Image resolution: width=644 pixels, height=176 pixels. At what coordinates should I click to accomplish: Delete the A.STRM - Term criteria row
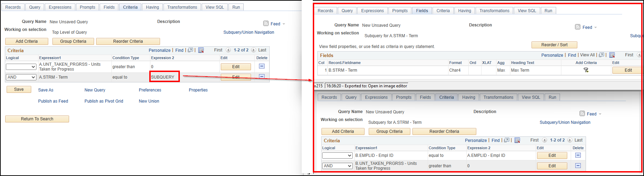click(262, 77)
